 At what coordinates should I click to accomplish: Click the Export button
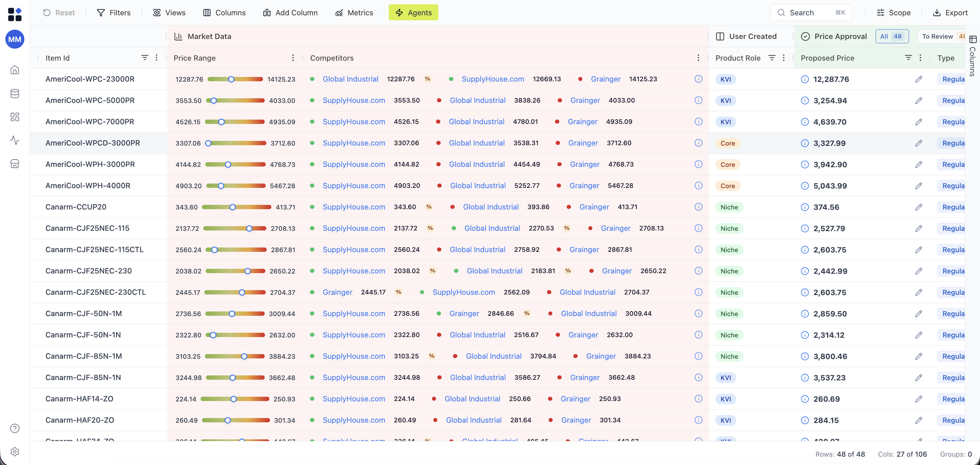[x=950, y=13]
